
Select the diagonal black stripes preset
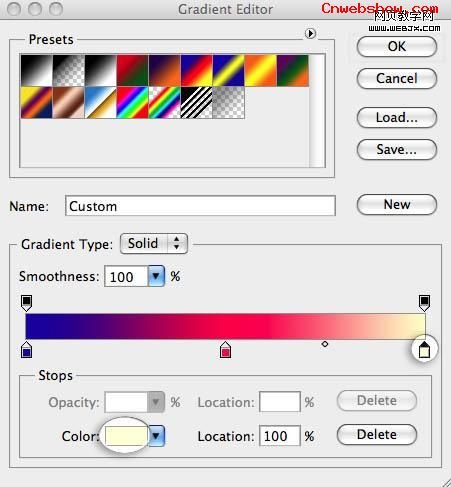click(197, 103)
